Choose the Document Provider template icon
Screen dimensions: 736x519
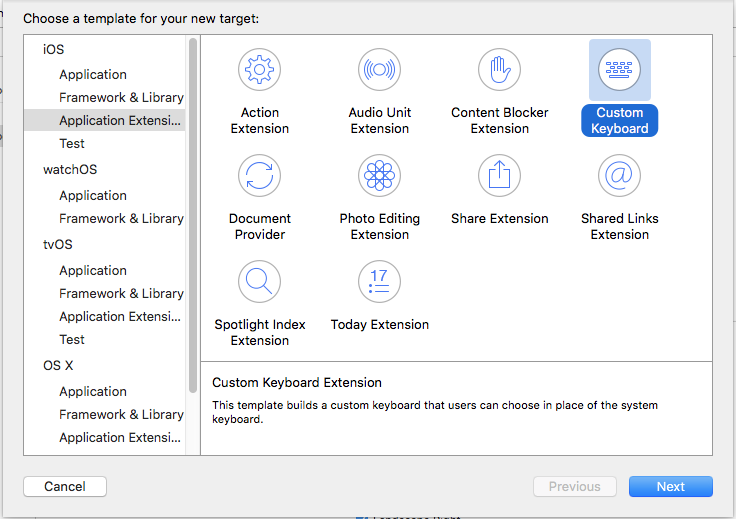(x=260, y=176)
